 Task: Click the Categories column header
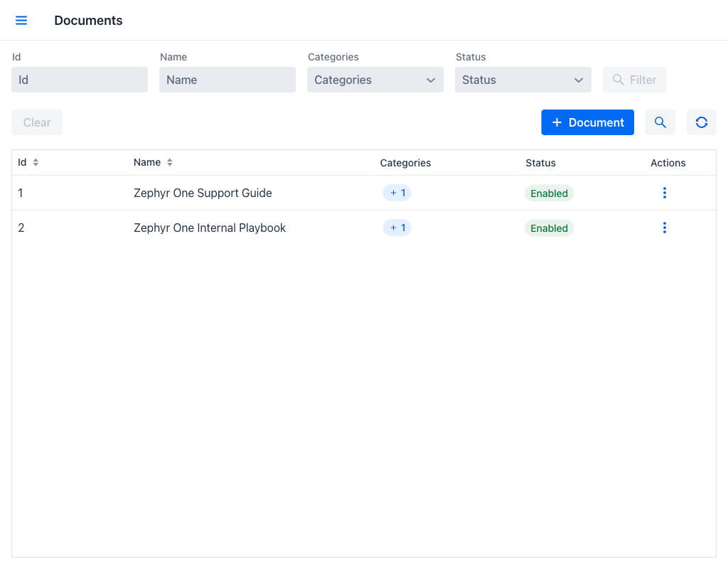pos(405,163)
